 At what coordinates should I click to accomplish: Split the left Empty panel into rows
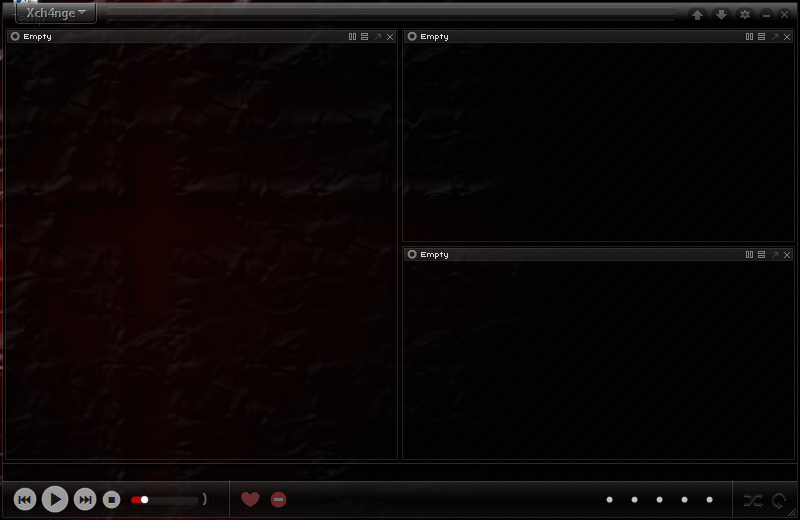coord(364,37)
